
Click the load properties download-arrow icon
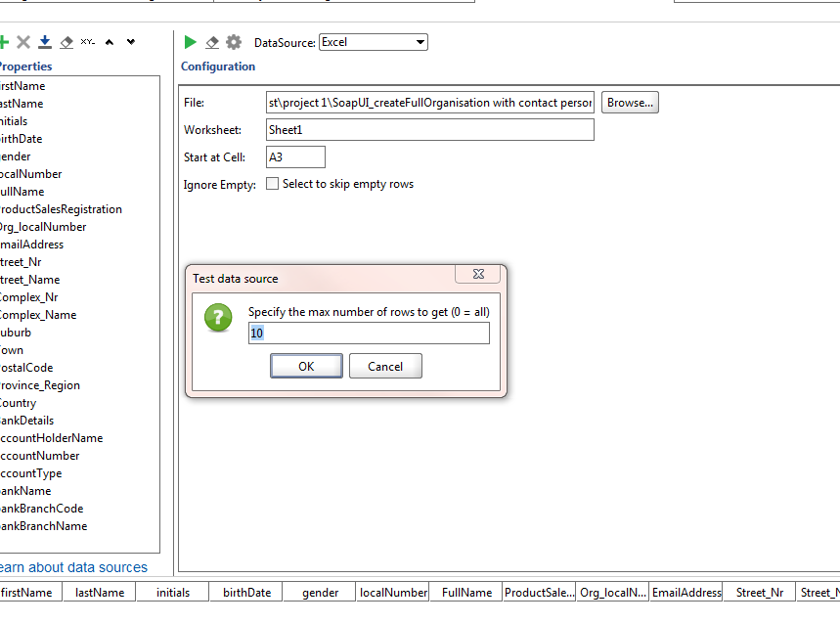click(x=45, y=42)
